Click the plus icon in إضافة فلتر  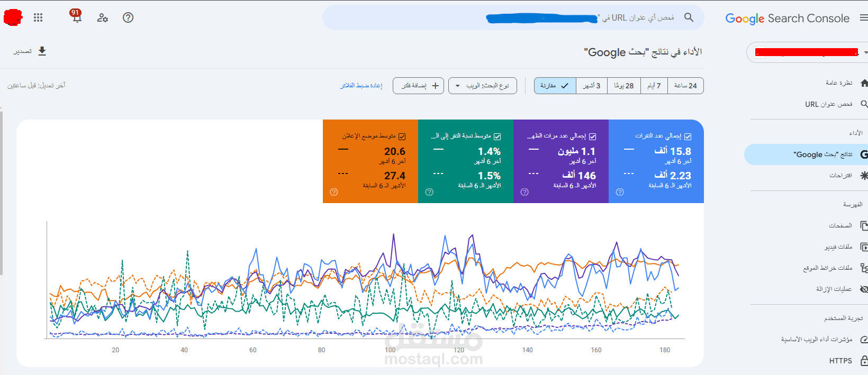[x=435, y=86]
